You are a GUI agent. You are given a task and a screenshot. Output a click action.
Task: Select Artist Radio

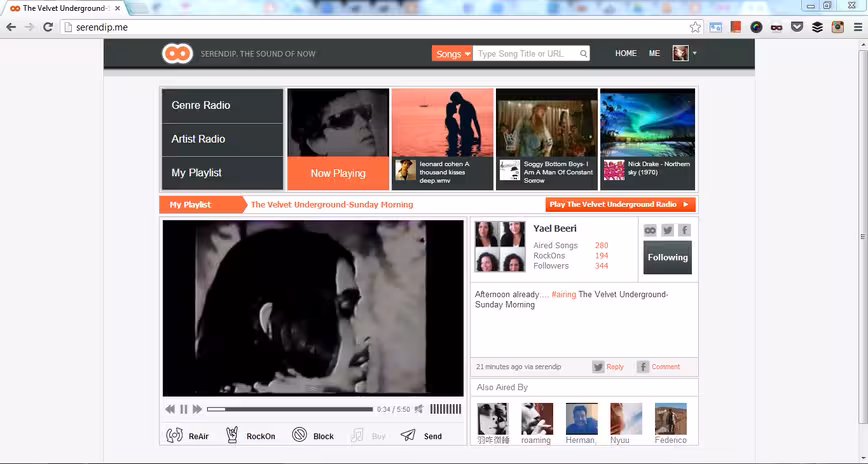tap(223, 140)
